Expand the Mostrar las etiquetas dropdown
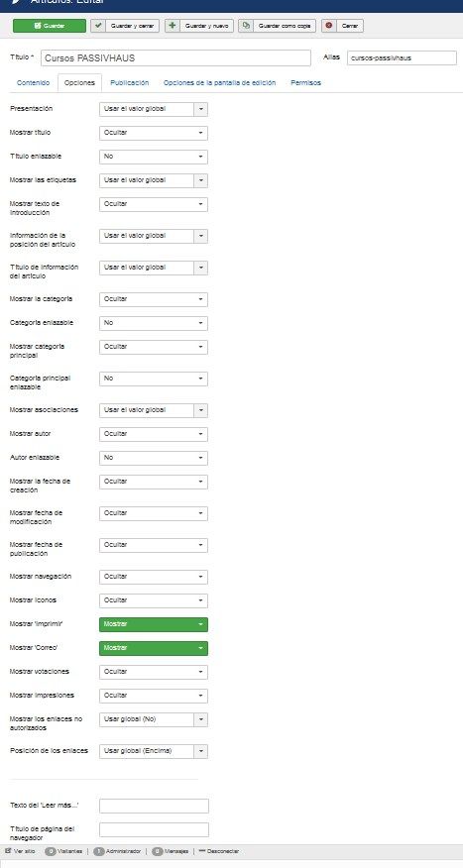Screen dimensions: 463x868 pos(154,181)
